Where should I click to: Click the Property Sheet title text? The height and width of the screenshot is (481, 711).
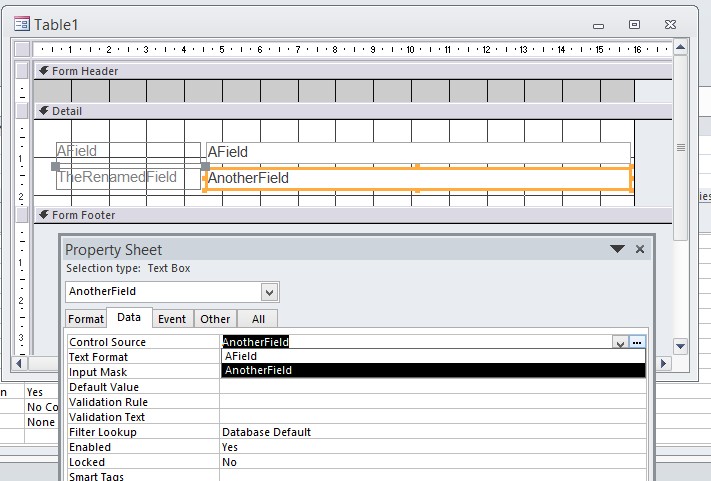click(x=113, y=250)
